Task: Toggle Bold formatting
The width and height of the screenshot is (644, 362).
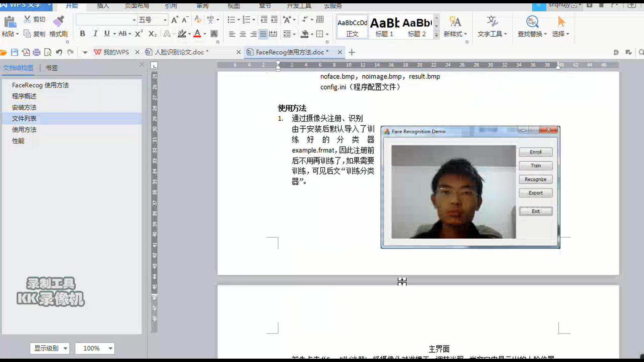Action: click(83, 34)
